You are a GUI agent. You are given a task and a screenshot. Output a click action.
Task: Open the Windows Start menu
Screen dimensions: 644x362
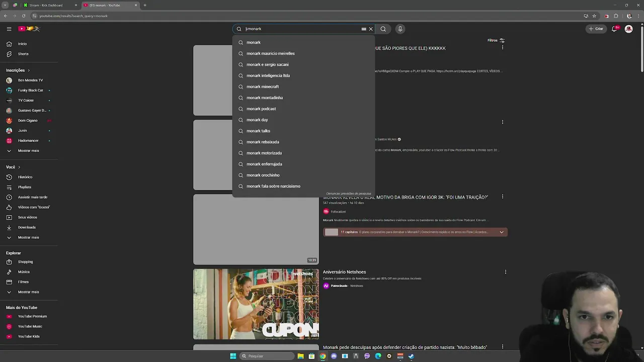pyautogui.click(x=233, y=356)
